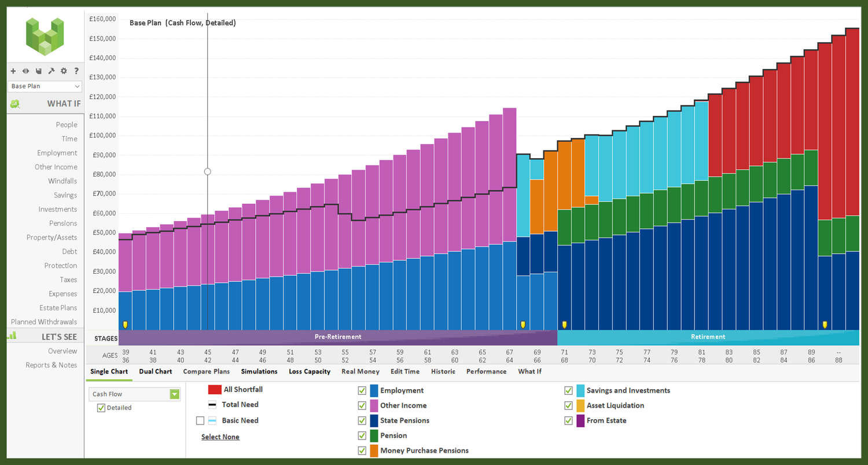Click the LET'S SEE bar chart icon

(12, 335)
